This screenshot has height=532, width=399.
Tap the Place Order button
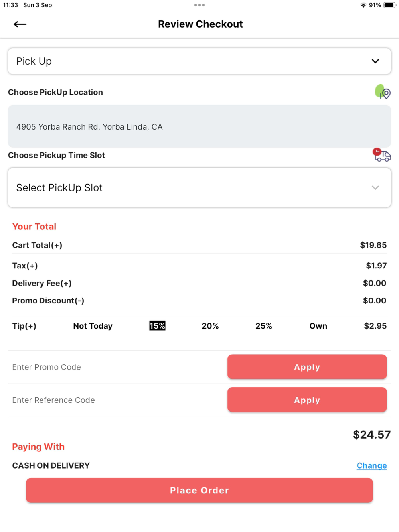pos(199,491)
